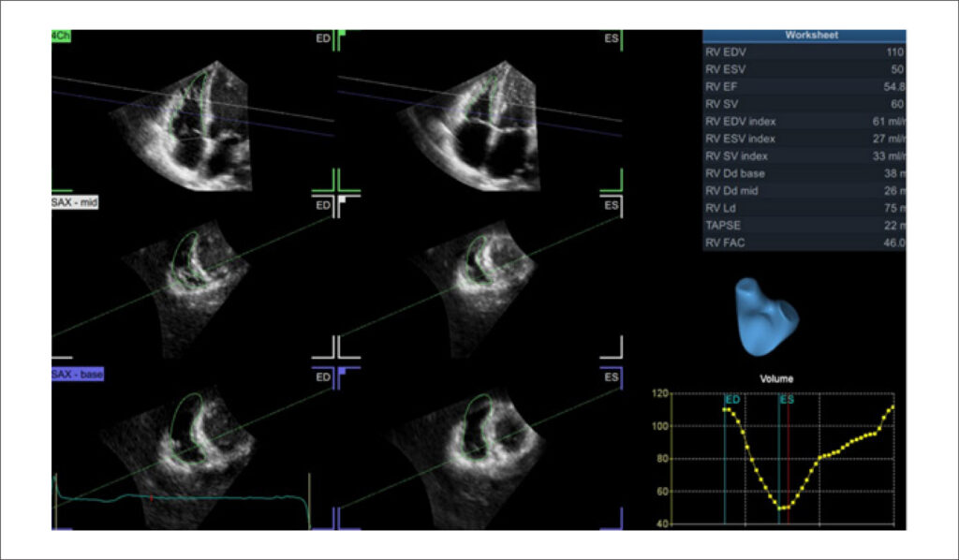Select the RV EF worksheet row
This screenshot has width=959, height=560.
click(x=804, y=87)
